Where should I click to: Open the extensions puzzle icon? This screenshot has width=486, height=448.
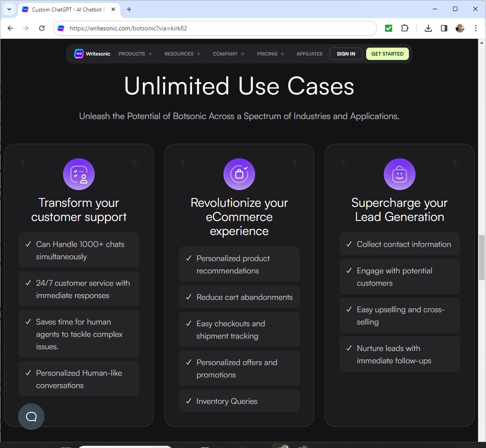tap(404, 28)
